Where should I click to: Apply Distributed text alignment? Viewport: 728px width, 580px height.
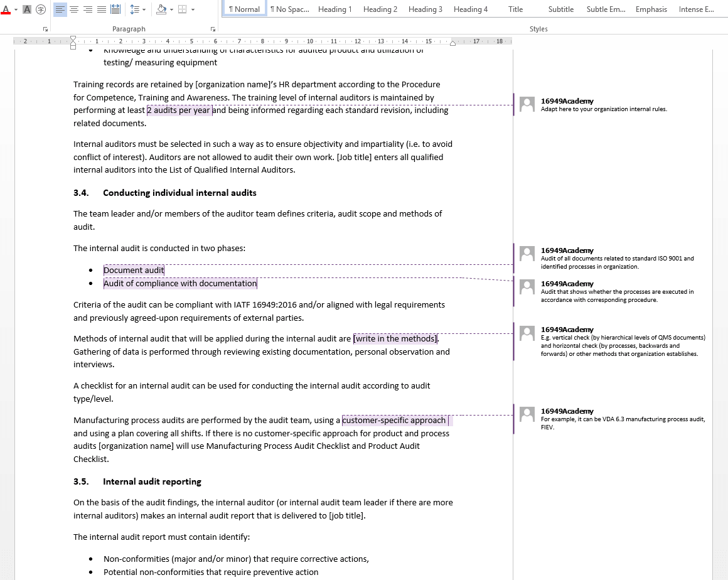click(x=115, y=9)
